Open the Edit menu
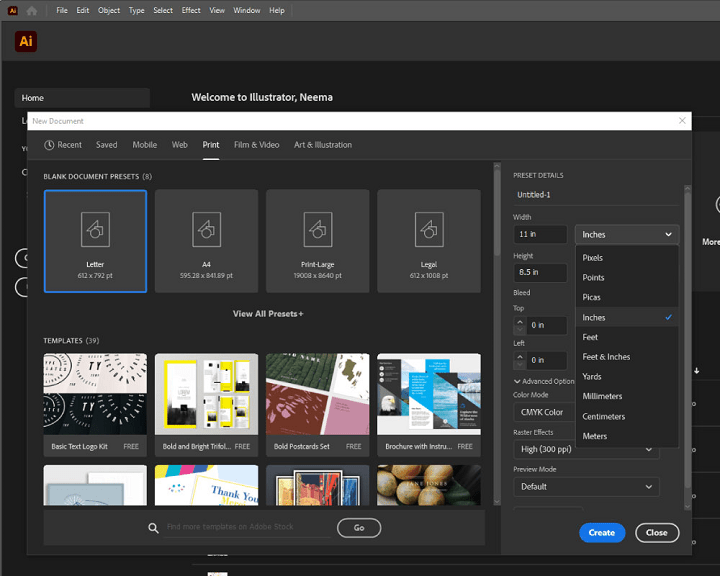 pos(83,10)
